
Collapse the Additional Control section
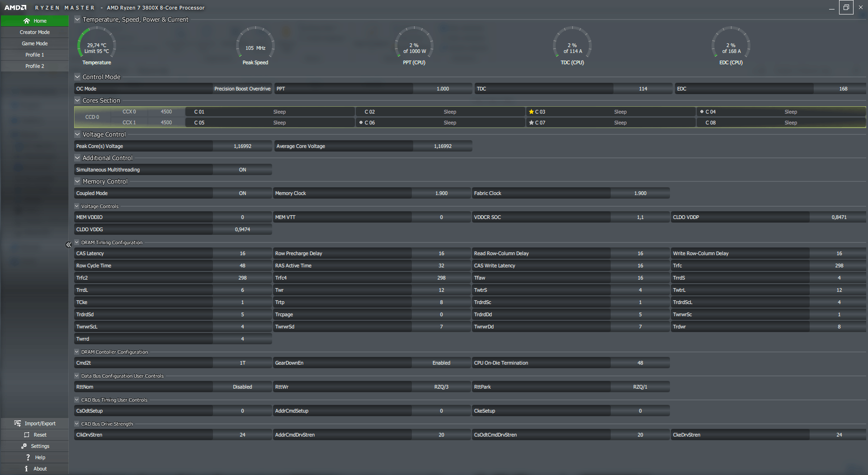[x=77, y=158]
